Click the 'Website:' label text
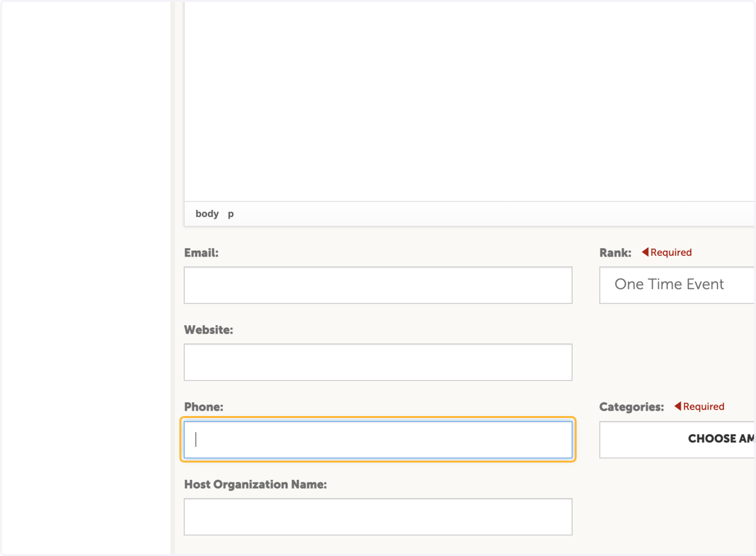756x556 pixels. [209, 330]
